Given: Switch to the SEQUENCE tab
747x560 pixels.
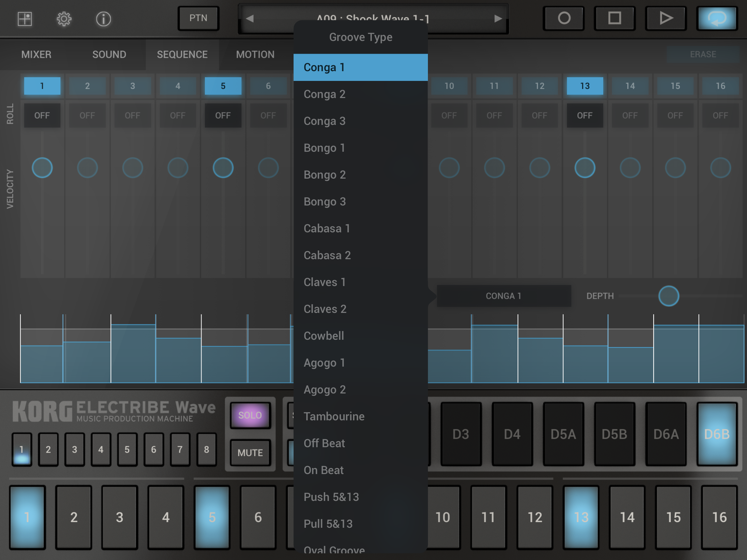Looking at the screenshot, I should tap(182, 54).
